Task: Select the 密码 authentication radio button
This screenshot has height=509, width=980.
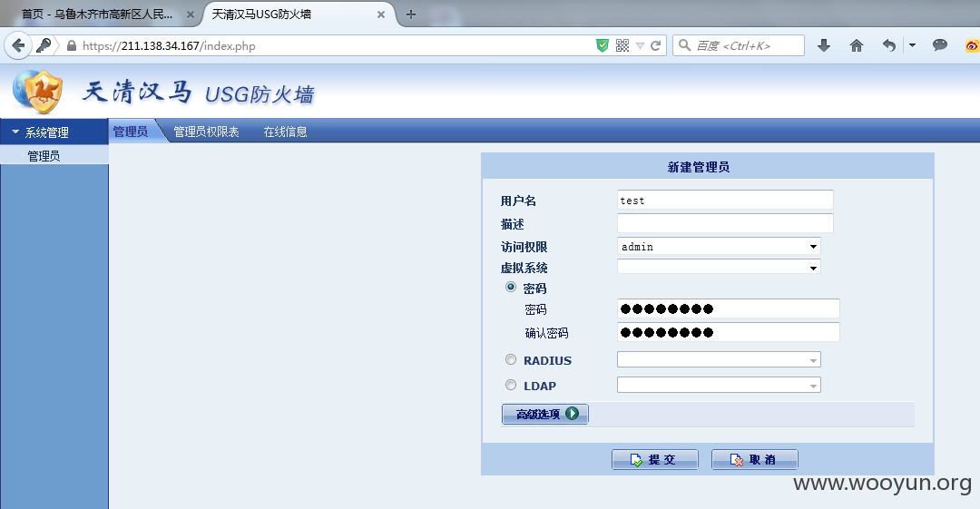Action: 511,287
